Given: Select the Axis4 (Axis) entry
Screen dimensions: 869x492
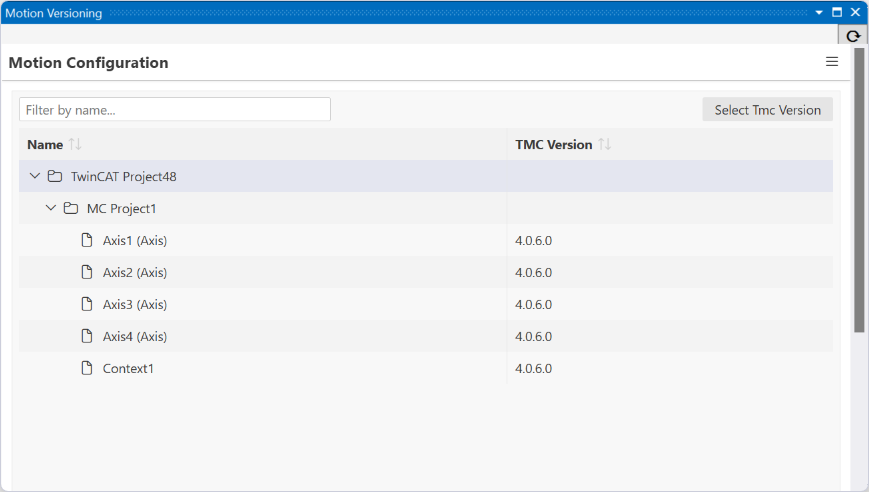Looking at the screenshot, I should click(135, 336).
